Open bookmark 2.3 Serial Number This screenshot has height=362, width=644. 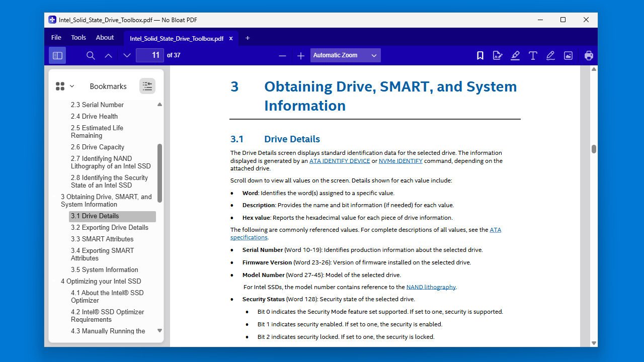tap(97, 105)
